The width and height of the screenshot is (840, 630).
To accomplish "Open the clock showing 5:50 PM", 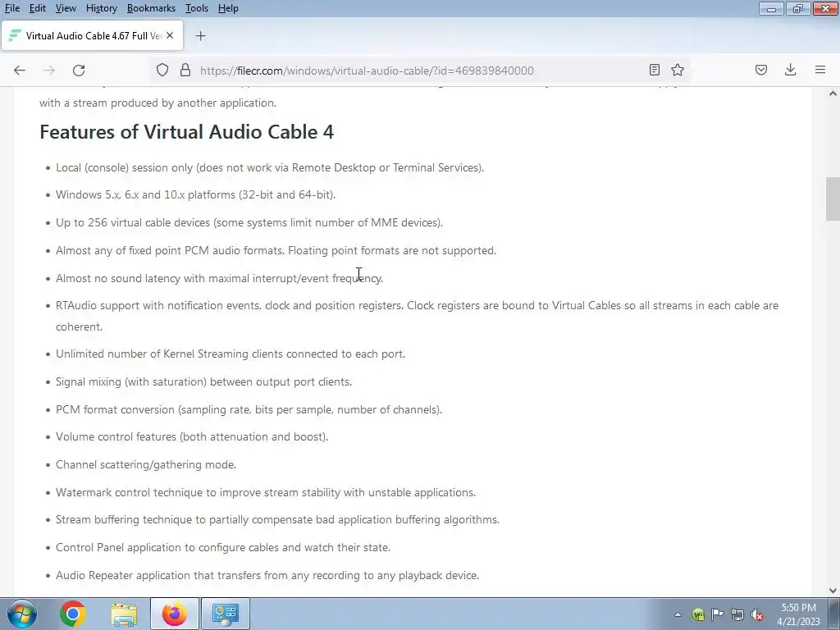I will (x=799, y=614).
